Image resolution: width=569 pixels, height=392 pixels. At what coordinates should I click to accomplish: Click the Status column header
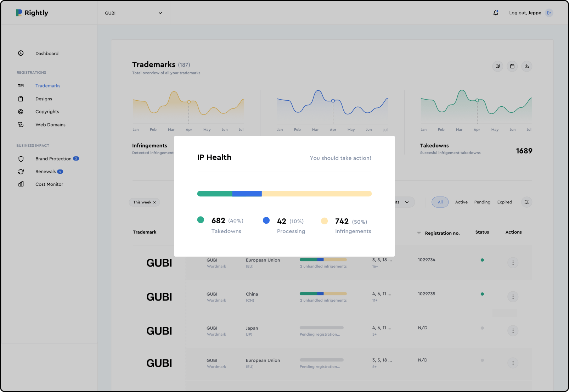pyautogui.click(x=482, y=232)
